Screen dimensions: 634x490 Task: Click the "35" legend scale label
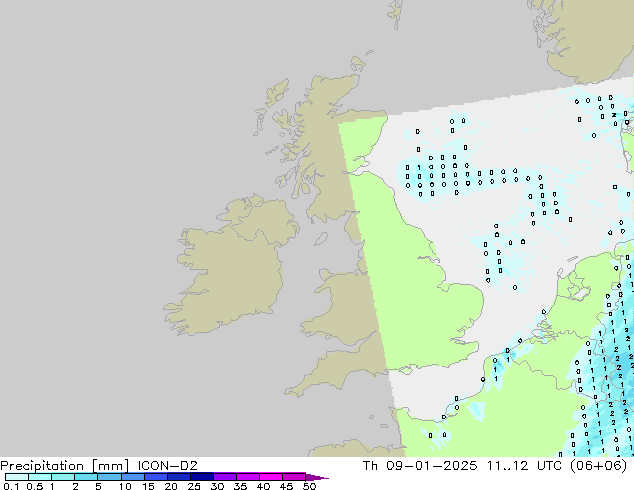coord(240,486)
